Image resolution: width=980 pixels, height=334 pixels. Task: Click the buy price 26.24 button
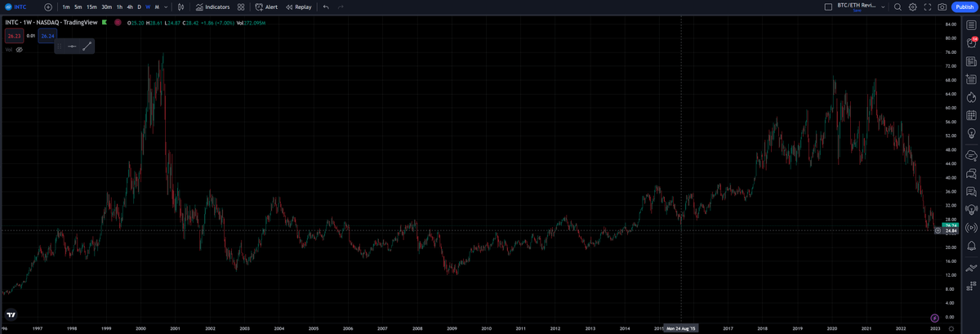[x=47, y=36]
